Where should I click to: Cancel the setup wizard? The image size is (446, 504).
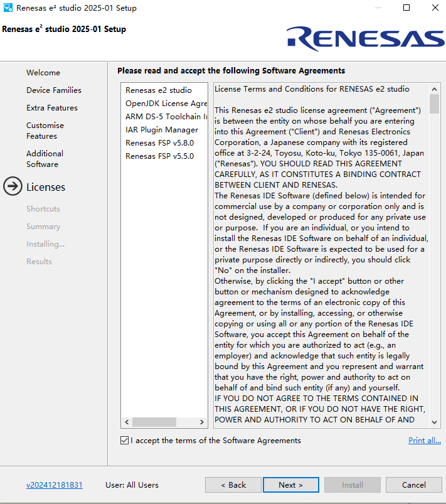(x=414, y=485)
